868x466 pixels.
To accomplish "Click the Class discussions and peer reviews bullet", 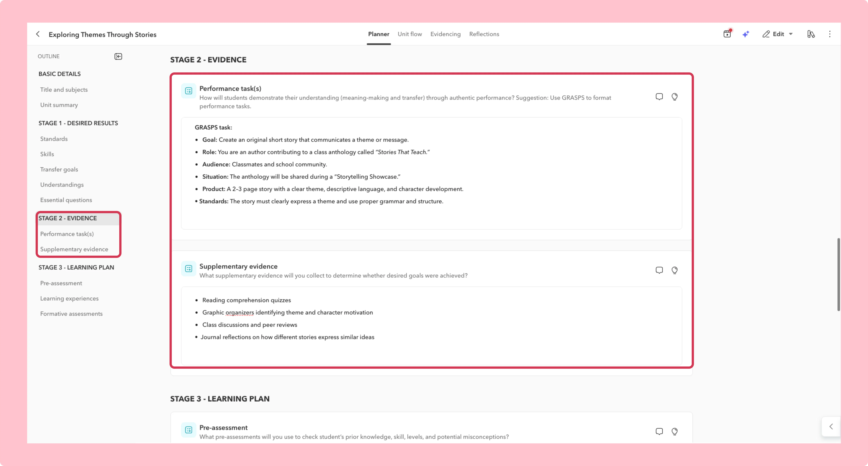I will click(x=250, y=325).
